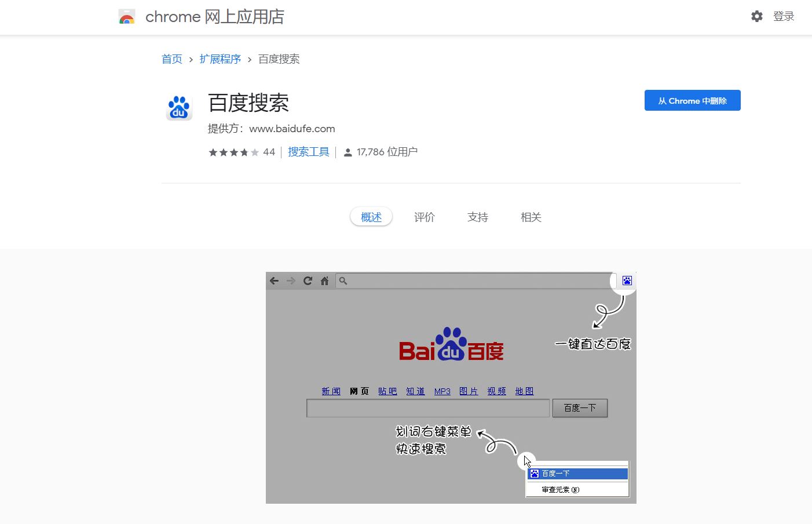The width and height of the screenshot is (812, 524).
Task: Go to 首页 in the breadcrumb
Action: (172, 59)
